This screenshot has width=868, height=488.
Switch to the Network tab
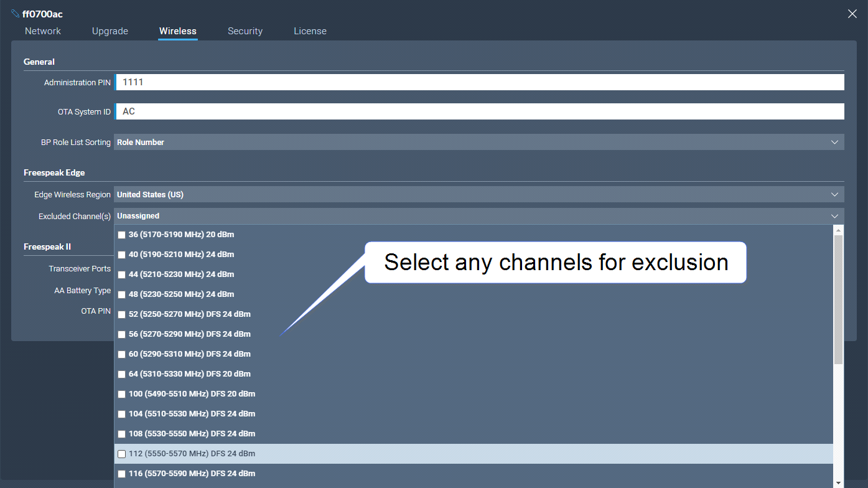[43, 31]
